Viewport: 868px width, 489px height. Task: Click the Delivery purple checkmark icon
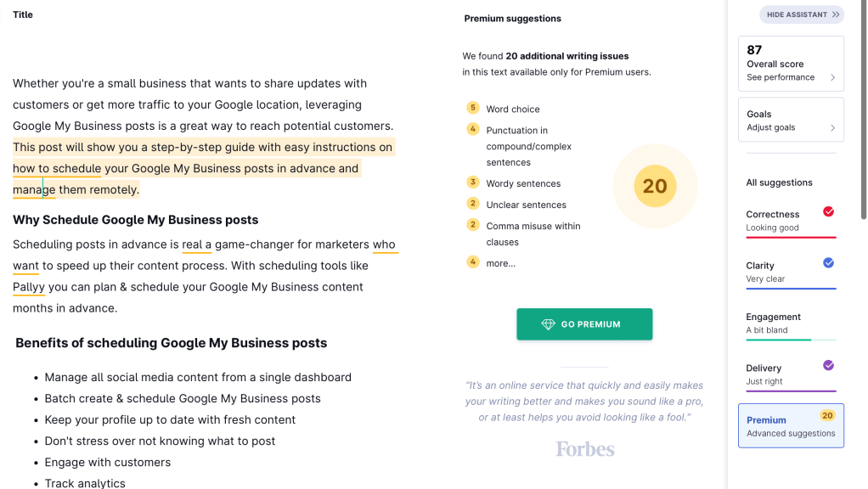tap(829, 365)
